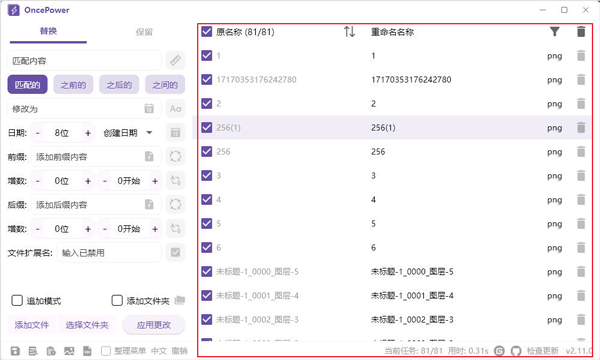This screenshot has height=360, width=600.
Task: Click the 检查更新 link
Action: (x=543, y=351)
